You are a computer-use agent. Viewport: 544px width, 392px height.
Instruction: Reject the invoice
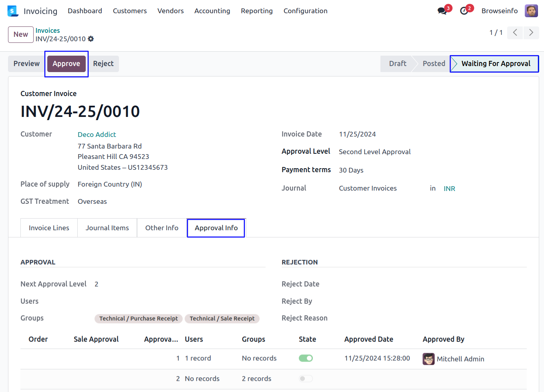(x=103, y=64)
